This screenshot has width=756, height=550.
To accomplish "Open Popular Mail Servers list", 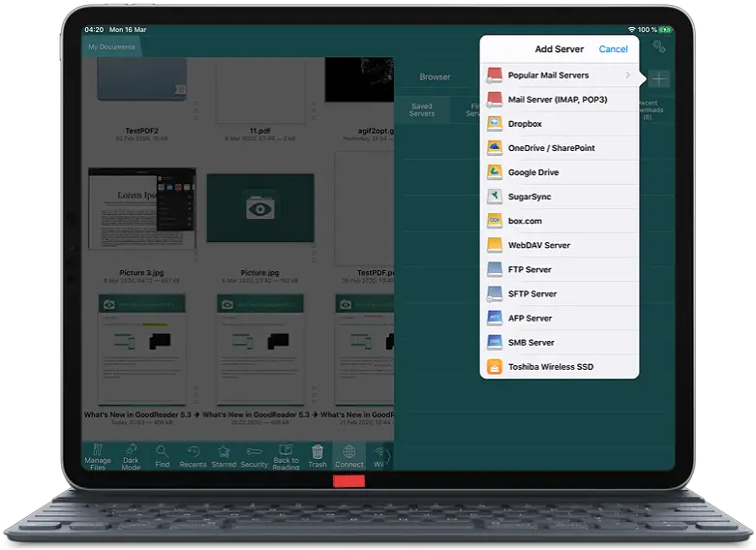I will click(x=559, y=76).
